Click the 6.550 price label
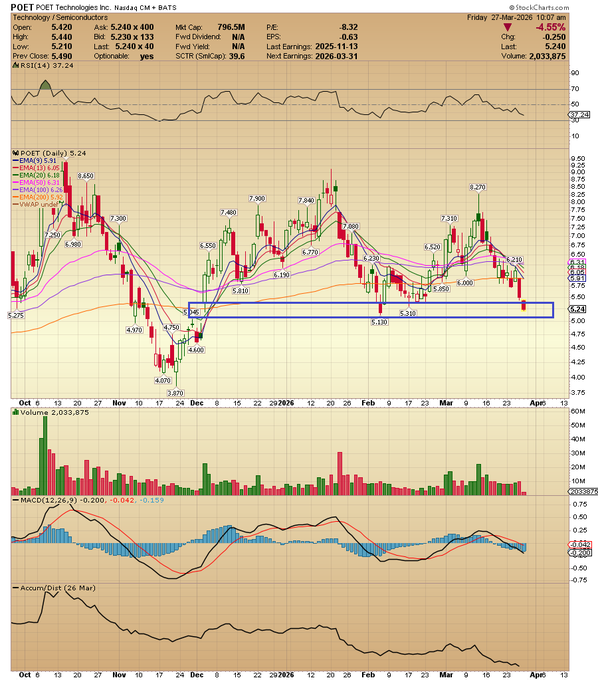 (208, 245)
